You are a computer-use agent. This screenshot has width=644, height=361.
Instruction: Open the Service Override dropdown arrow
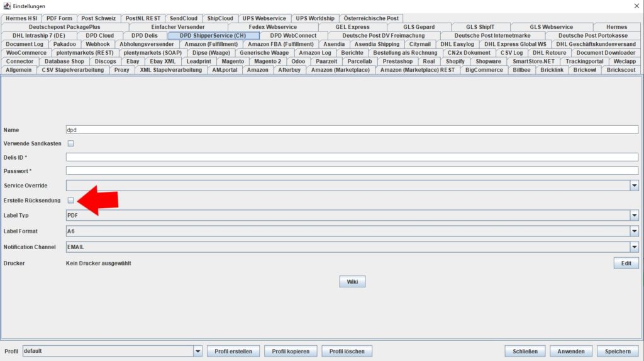[x=634, y=186]
